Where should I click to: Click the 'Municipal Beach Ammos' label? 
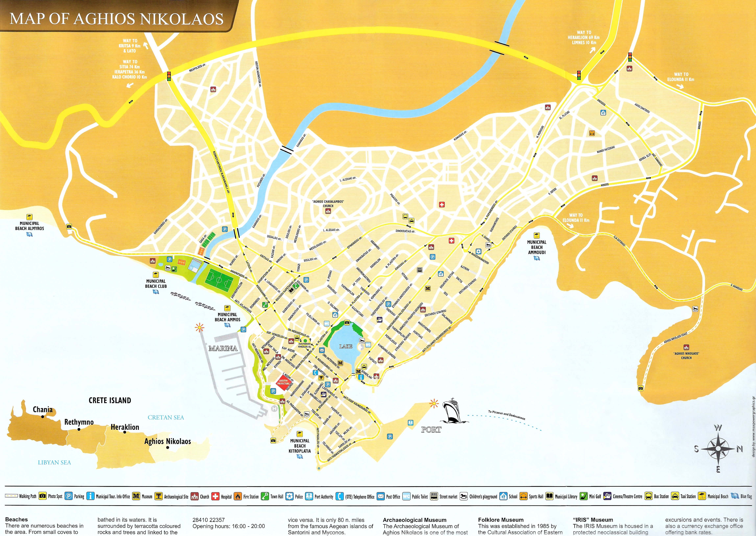tap(227, 317)
